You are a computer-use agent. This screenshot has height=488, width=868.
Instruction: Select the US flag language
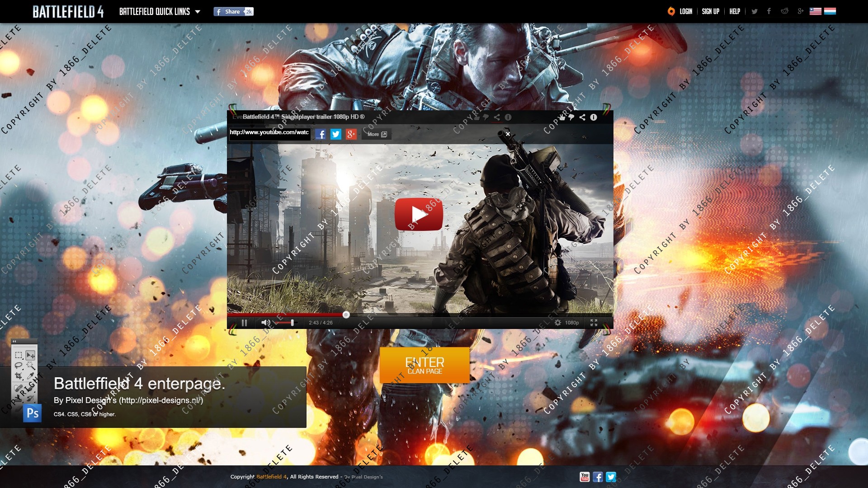point(816,11)
